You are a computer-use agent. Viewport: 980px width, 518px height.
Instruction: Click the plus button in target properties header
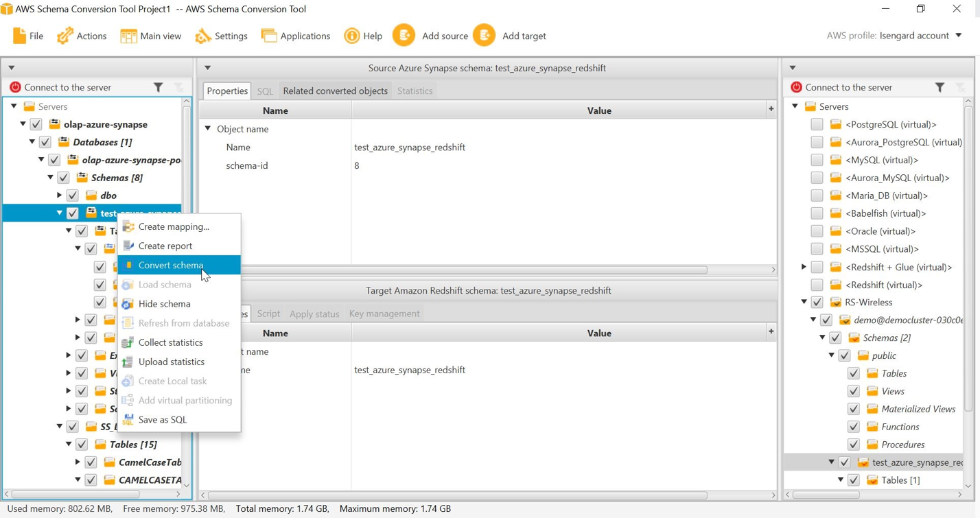pos(771,331)
